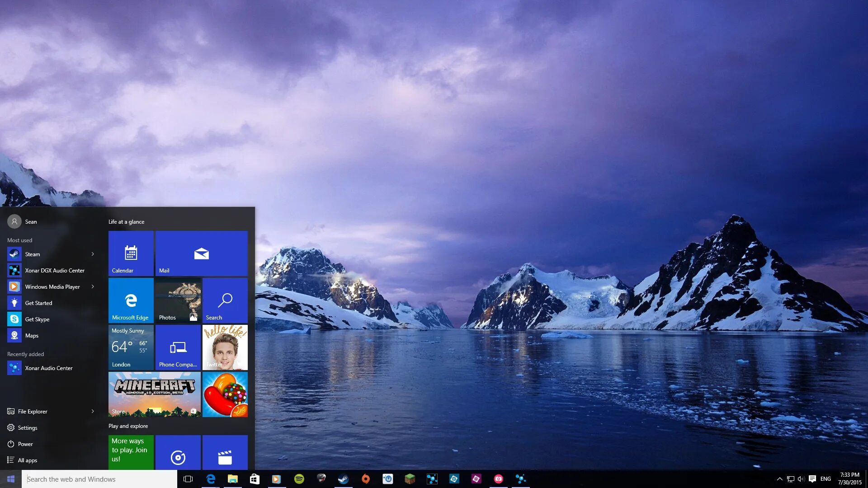Click the London weather tile

tap(131, 347)
